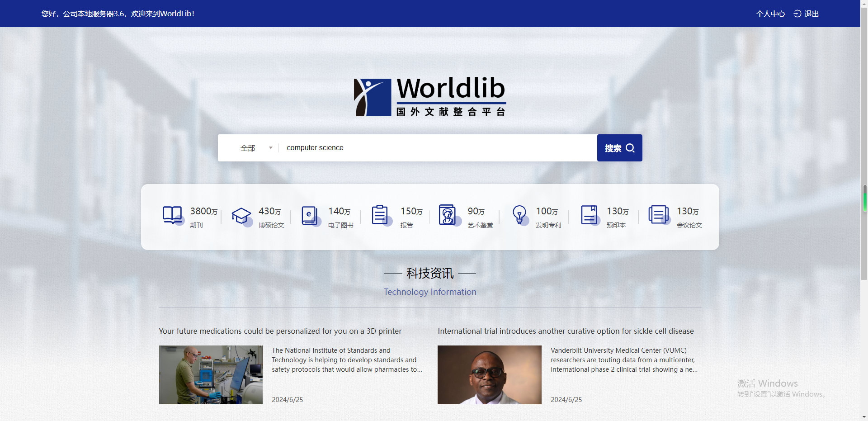Select the 报告 reports label
This screenshot has width=868, height=421.
coord(407,225)
